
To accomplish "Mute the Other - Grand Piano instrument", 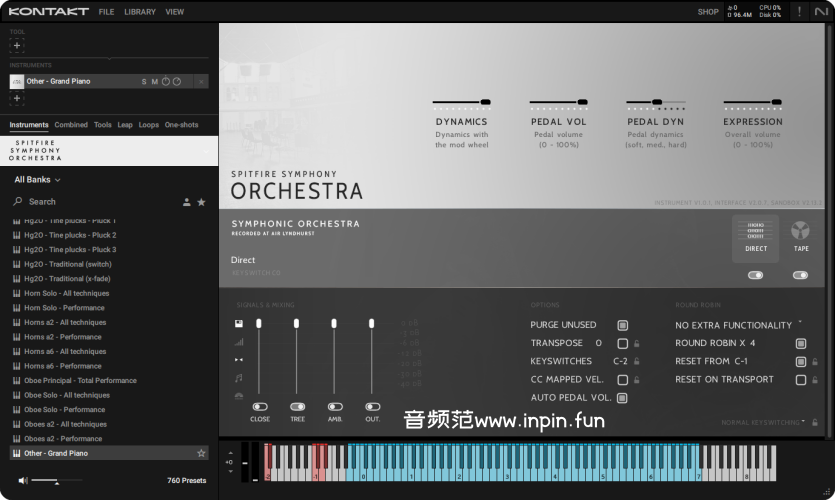I will point(154,81).
